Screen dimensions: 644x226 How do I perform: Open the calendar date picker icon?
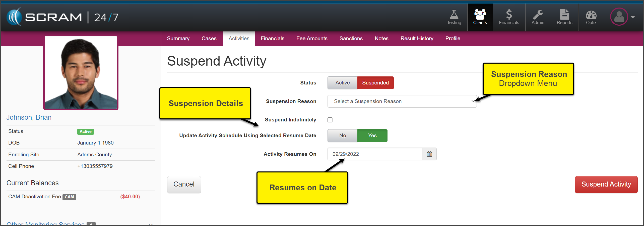[429, 154]
